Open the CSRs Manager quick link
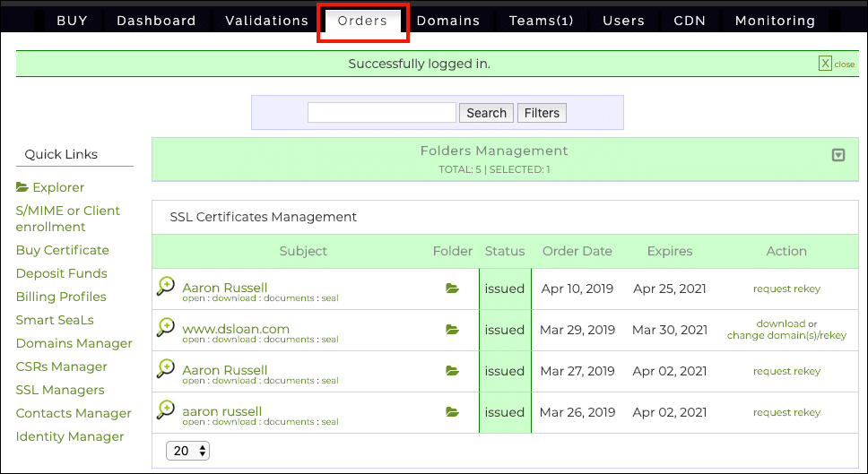Viewport: 868px width, 474px height. pyautogui.click(x=61, y=366)
